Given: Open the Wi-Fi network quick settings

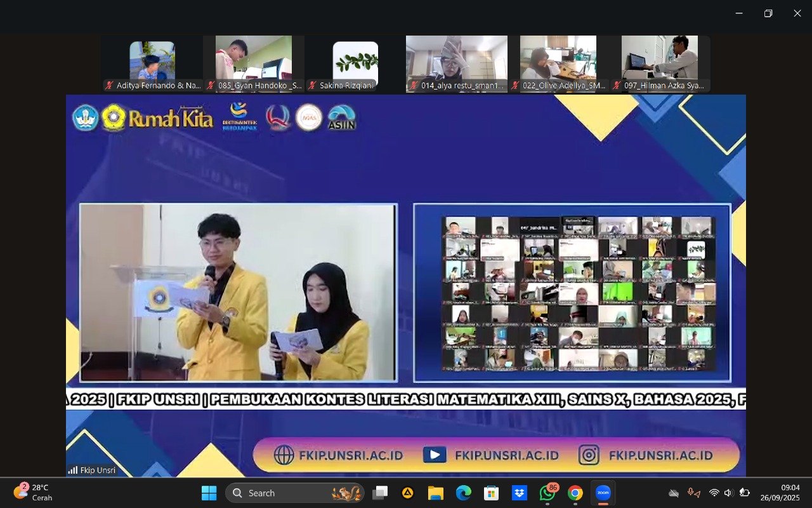Looking at the screenshot, I should (x=714, y=493).
